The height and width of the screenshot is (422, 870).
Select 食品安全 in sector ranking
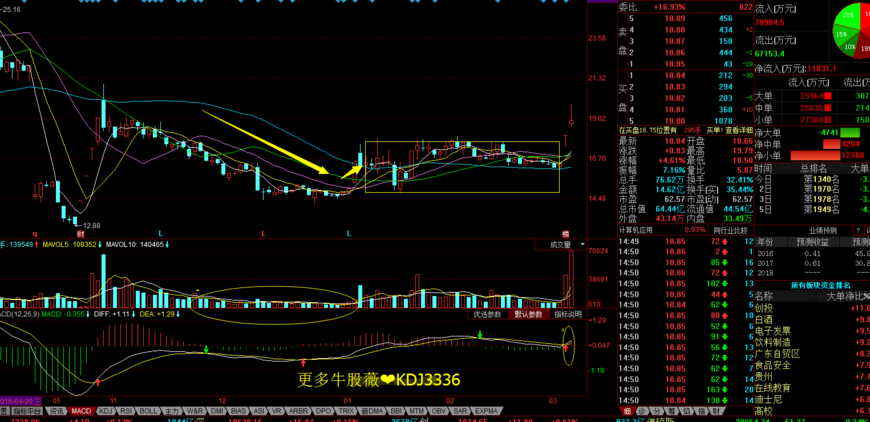773,365
